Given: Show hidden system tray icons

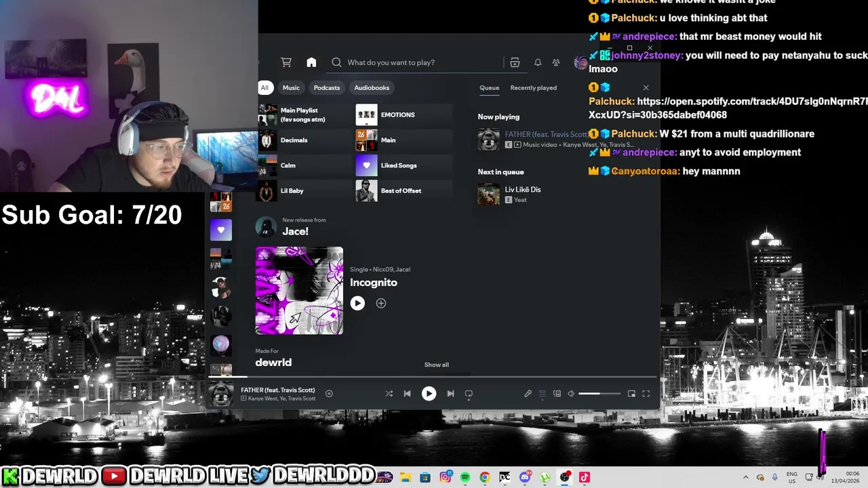Looking at the screenshot, I should pyautogui.click(x=746, y=477).
